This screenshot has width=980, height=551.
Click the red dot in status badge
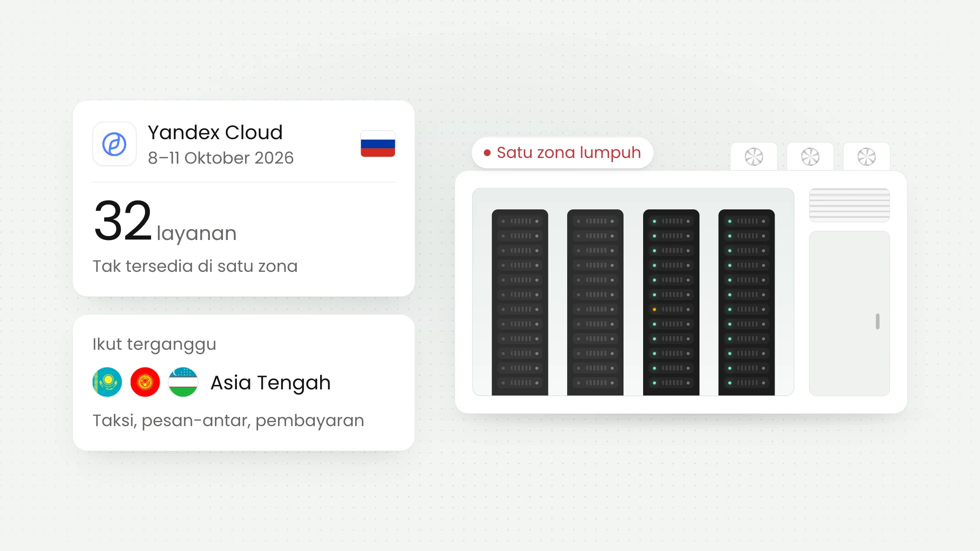pyautogui.click(x=487, y=153)
